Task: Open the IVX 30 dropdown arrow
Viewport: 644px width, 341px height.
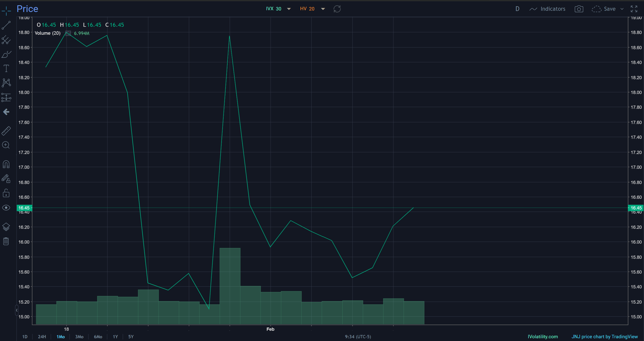Action: (289, 9)
